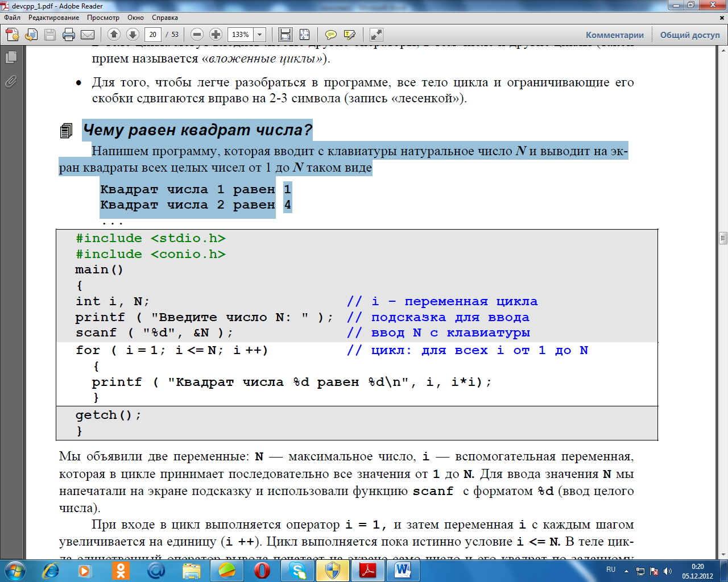Click the Print document icon
Image resolution: width=728 pixels, height=582 pixels.
tap(69, 35)
